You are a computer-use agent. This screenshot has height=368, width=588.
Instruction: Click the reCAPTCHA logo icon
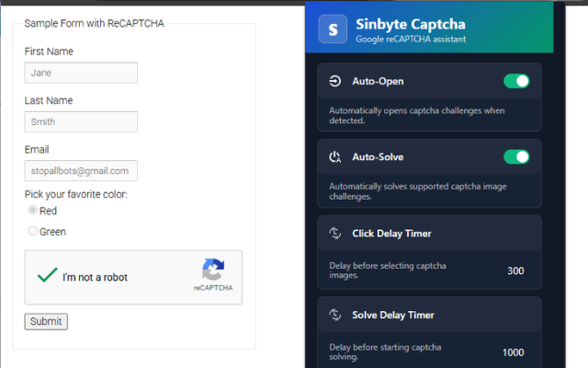pyautogui.click(x=213, y=270)
